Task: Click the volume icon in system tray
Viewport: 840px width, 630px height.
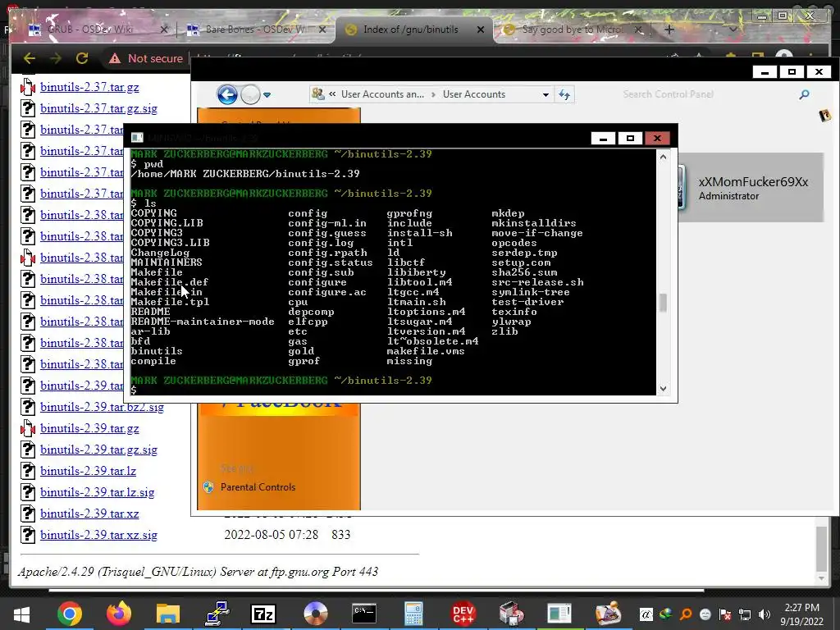Action: tap(765, 614)
